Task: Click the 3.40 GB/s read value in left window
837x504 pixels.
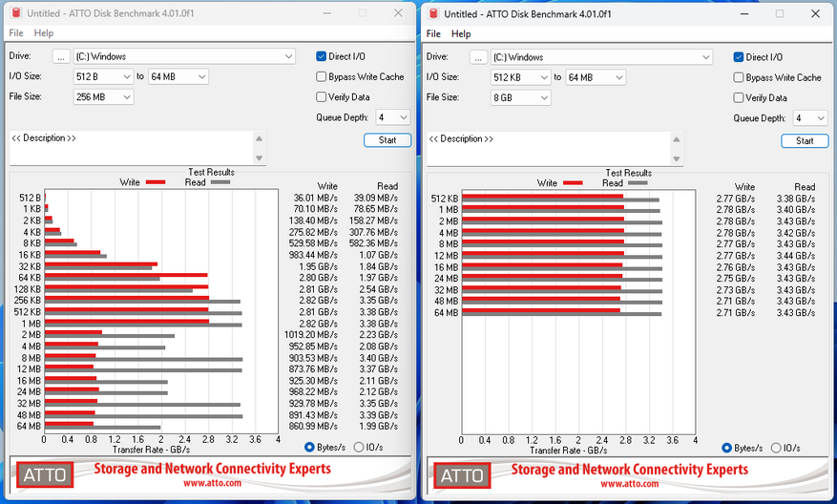Action: (x=379, y=358)
